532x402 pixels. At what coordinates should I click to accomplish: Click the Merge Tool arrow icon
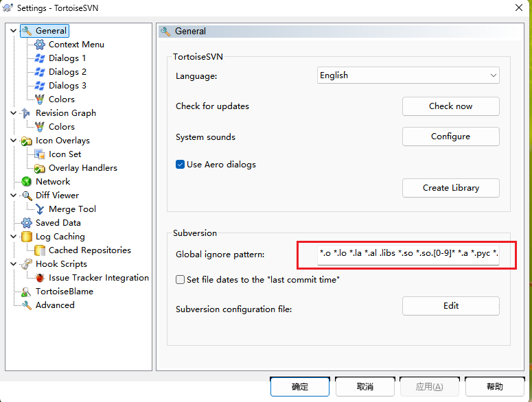pos(40,209)
